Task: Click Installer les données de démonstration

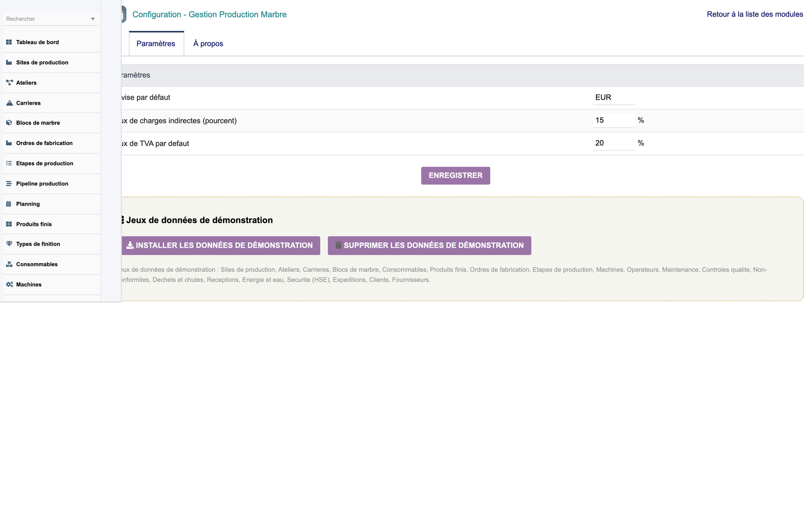Action: tap(221, 246)
